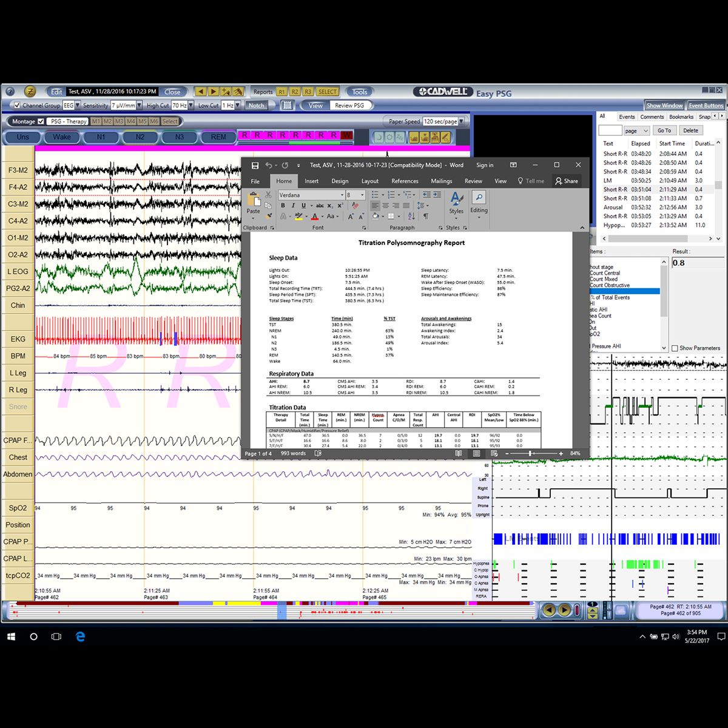Enable the Notch filter
Image resolution: width=728 pixels, height=728 pixels.
pyautogui.click(x=256, y=105)
